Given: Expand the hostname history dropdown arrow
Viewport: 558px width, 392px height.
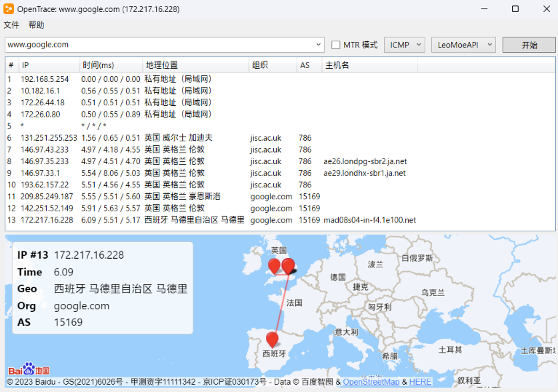Looking at the screenshot, I should tap(319, 45).
